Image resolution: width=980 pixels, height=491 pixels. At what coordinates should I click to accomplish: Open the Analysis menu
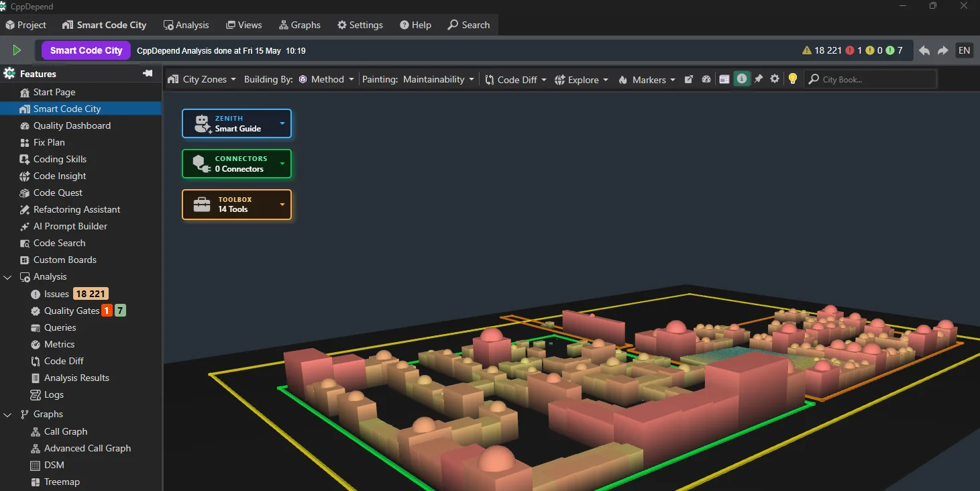tap(186, 25)
